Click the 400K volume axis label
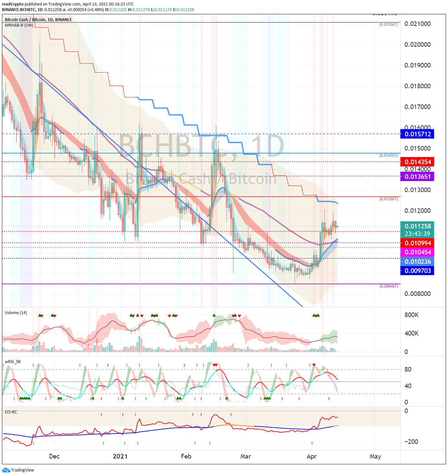The height and width of the screenshot is (476, 448). pos(411,333)
